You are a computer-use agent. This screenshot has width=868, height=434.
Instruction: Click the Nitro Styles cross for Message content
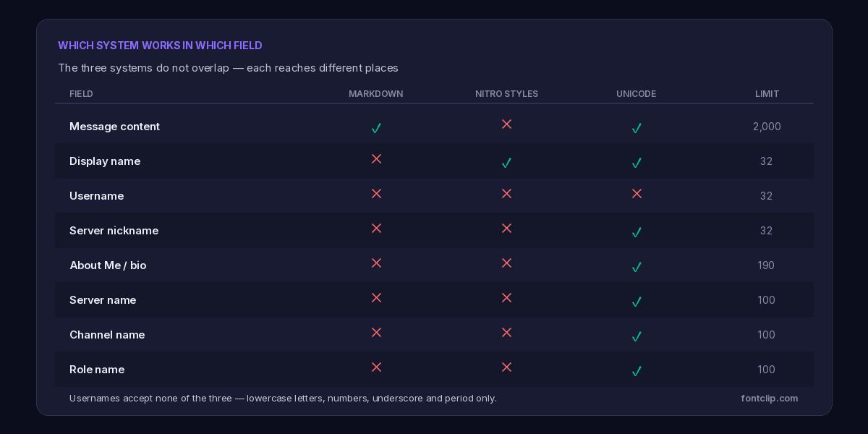tap(506, 124)
